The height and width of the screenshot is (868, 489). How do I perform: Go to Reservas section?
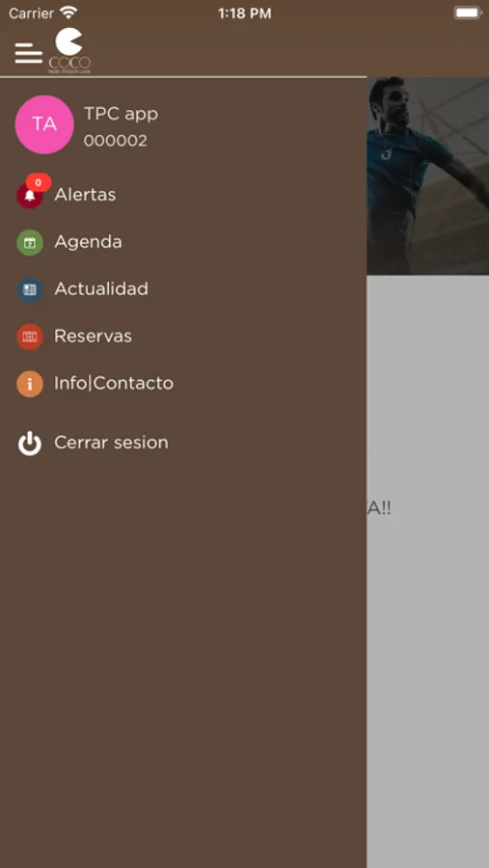93,336
